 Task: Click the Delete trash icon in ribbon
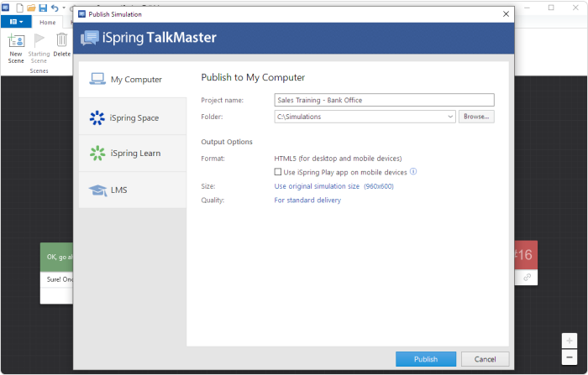point(62,39)
